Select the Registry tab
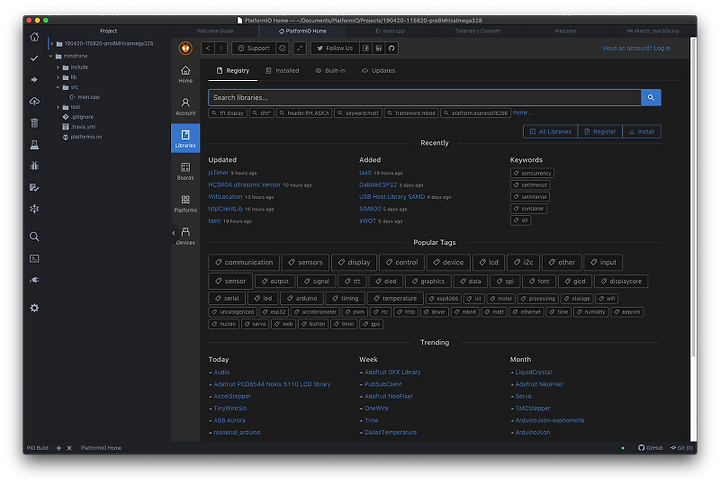720x485 pixels. coord(233,71)
